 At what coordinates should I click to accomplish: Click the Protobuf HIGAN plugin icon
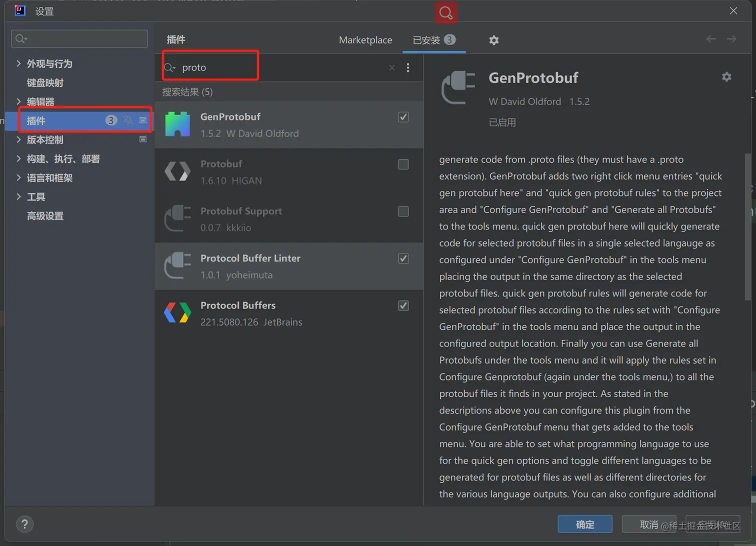coord(177,171)
